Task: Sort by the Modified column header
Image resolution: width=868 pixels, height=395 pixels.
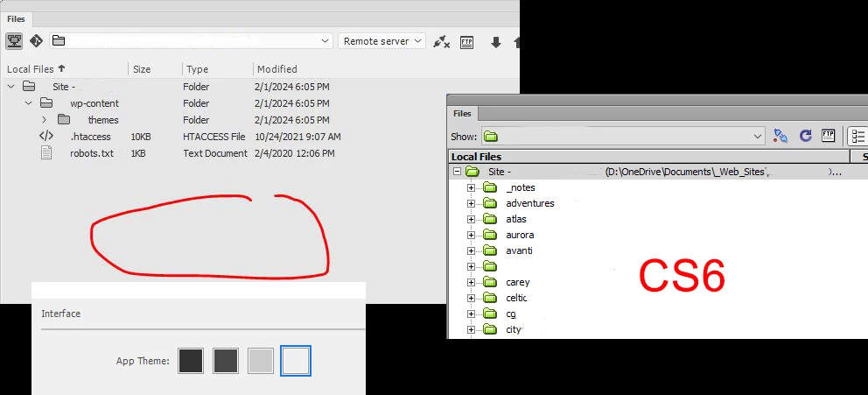Action: point(276,69)
